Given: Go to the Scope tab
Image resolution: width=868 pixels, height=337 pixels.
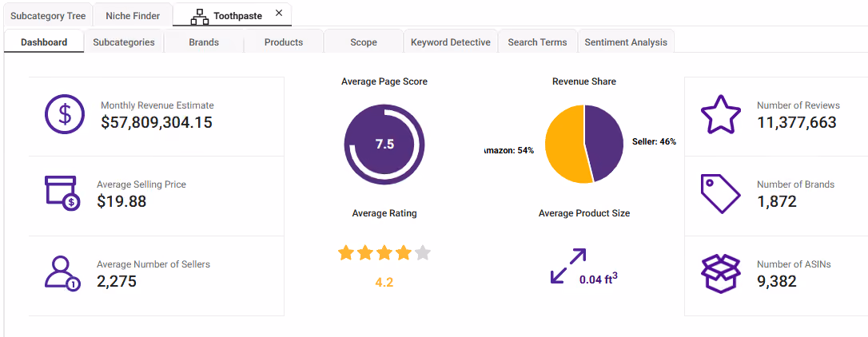Looking at the screenshot, I should click(x=364, y=42).
